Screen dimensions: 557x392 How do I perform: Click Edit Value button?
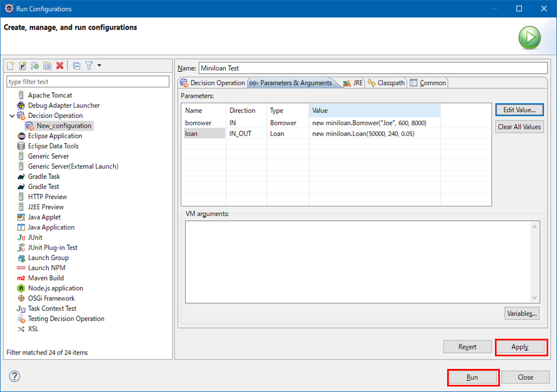519,110
